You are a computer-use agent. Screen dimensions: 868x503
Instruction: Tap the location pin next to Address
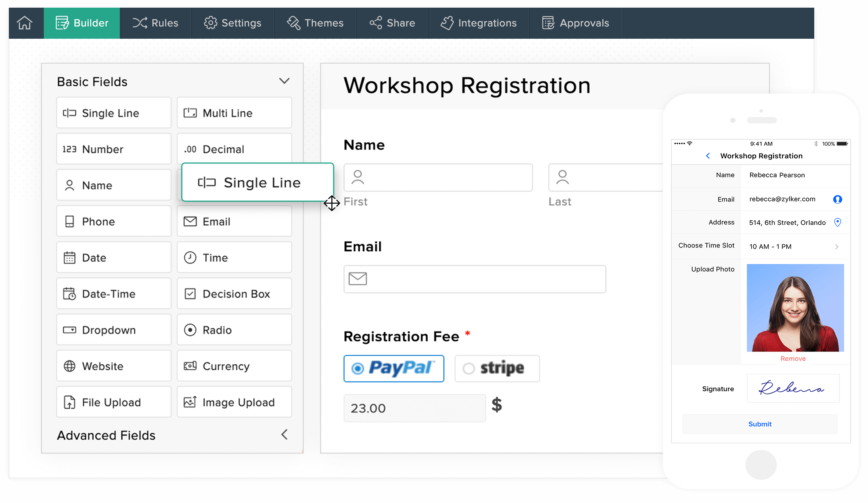[838, 223]
